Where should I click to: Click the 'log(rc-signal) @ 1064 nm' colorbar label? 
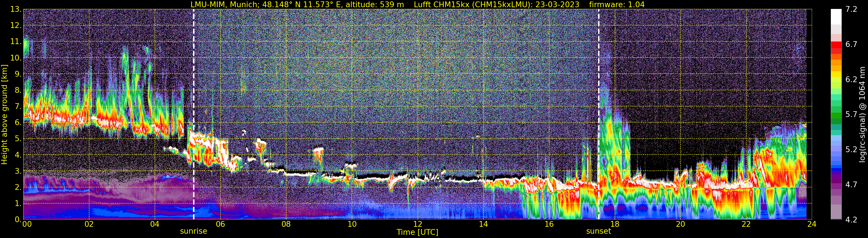pos(862,114)
